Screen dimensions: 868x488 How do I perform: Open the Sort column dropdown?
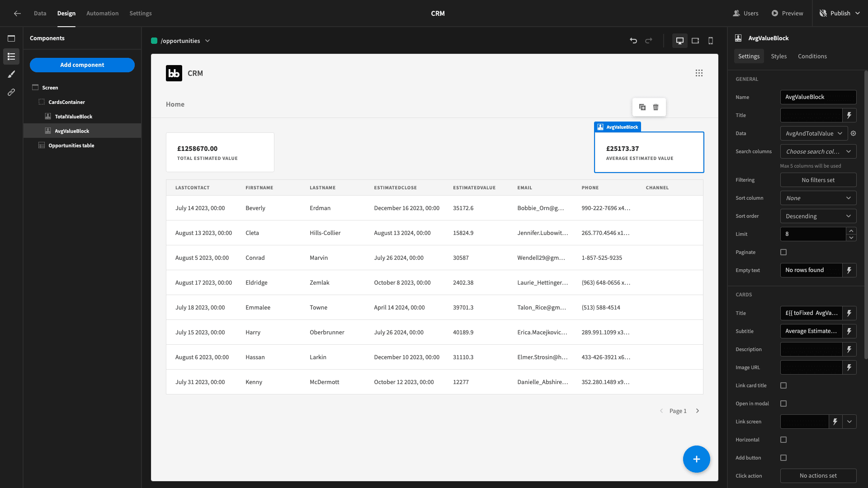point(818,198)
